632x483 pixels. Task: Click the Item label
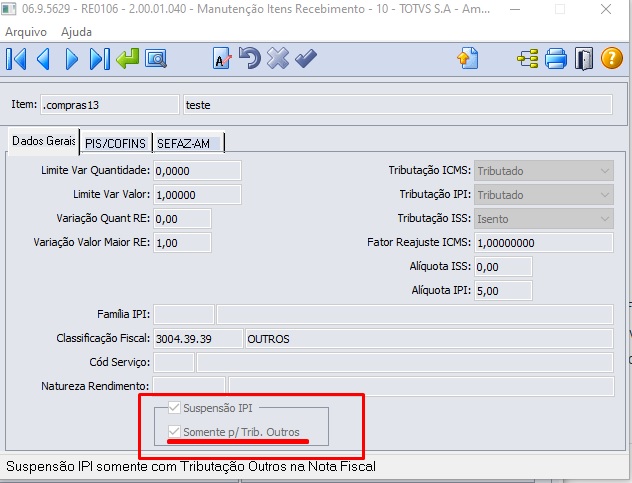point(24,104)
